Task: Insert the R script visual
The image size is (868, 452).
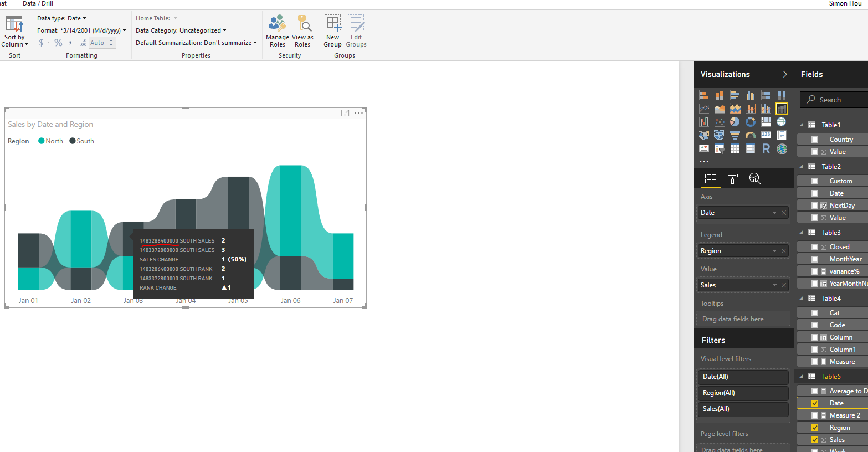Action: point(766,148)
